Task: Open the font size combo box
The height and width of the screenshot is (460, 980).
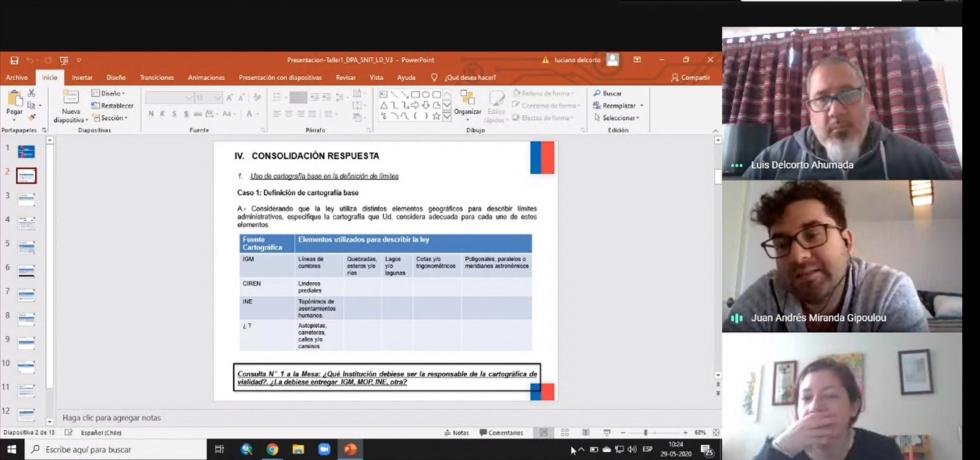Action: pos(209,98)
